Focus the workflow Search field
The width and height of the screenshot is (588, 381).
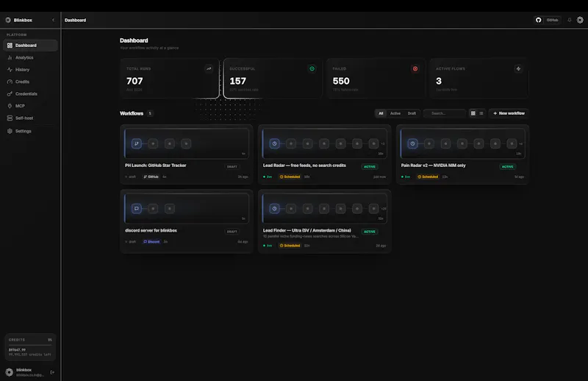(445, 113)
